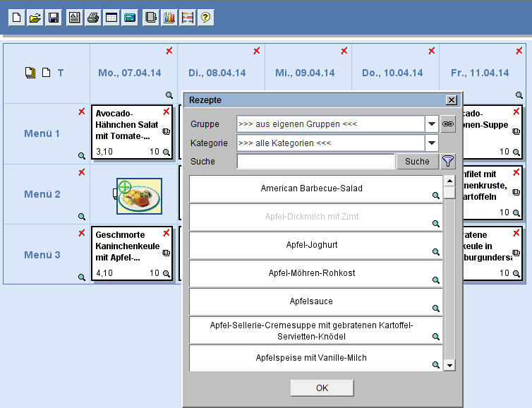The image size is (532, 408).
Task: Confirm the Rezepte dialog with OK
Action: (322, 388)
